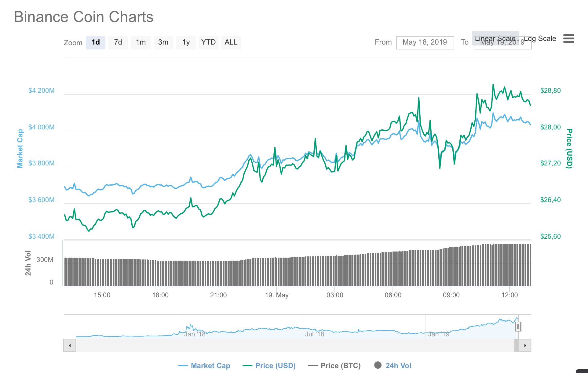
Task: Open the chart hamburger menu icon
Action: 568,38
